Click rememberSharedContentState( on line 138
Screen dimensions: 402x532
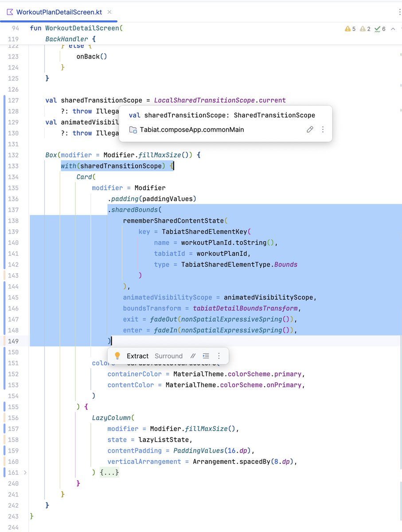(175, 221)
